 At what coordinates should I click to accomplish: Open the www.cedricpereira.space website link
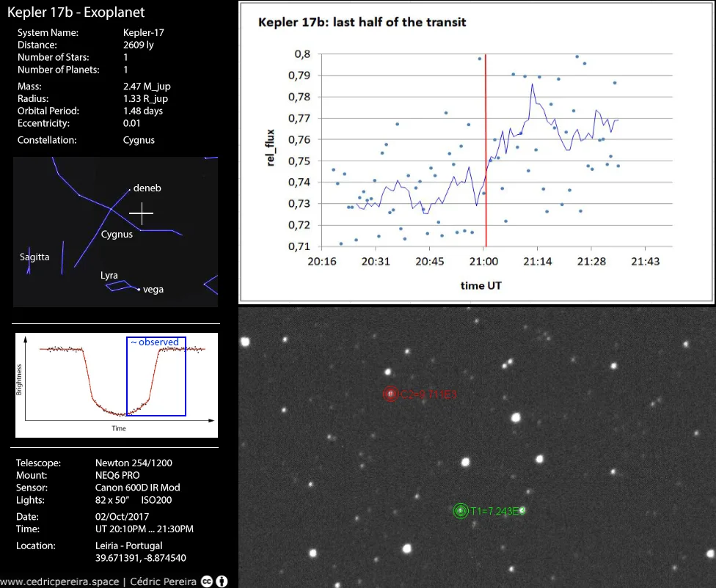coord(59,581)
